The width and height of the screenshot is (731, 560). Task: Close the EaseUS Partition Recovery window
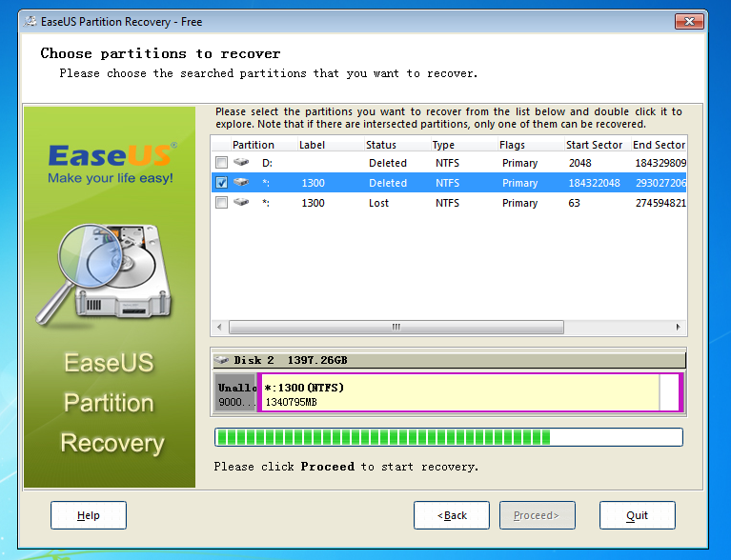point(689,22)
